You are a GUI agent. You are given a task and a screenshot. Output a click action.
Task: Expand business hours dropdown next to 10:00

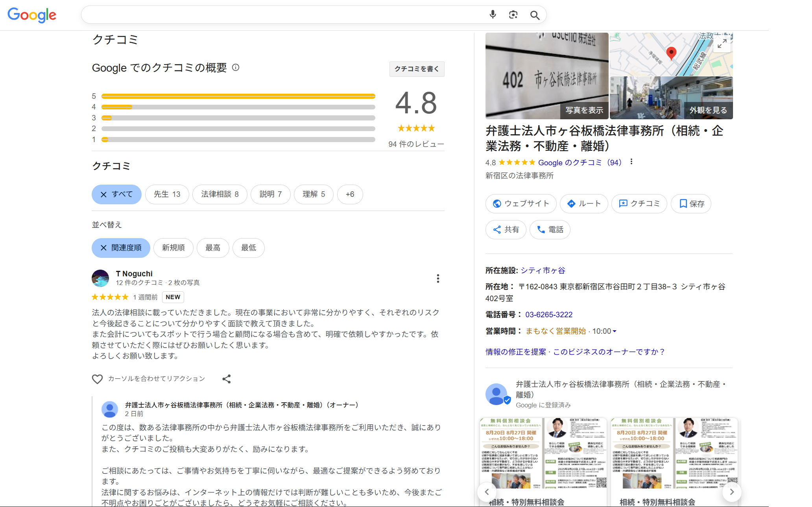[x=615, y=331]
